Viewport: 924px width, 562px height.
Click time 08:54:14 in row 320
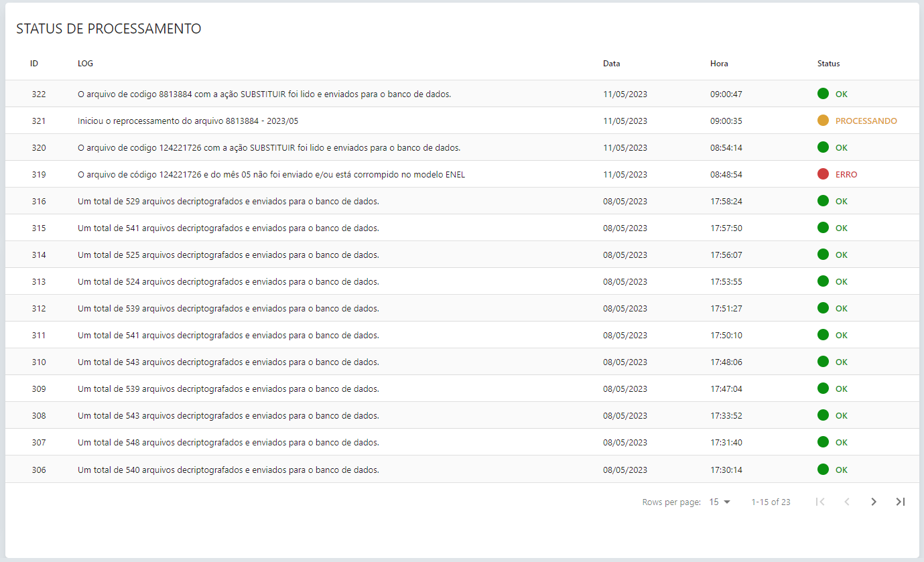click(x=726, y=148)
